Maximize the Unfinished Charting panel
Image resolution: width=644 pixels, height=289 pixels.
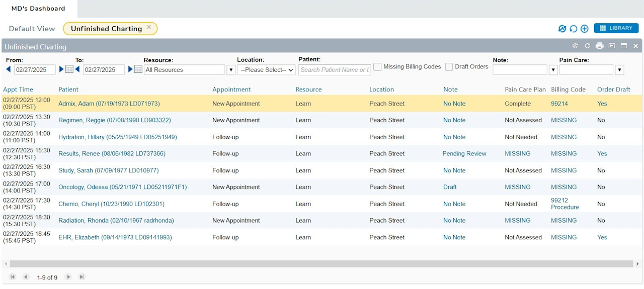coord(624,46)
